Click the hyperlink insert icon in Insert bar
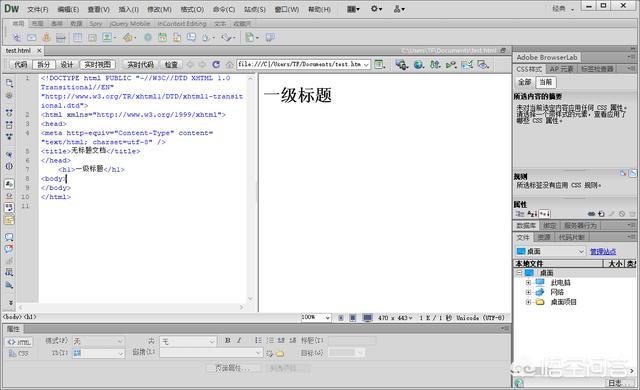 click(x=17, y=38)
